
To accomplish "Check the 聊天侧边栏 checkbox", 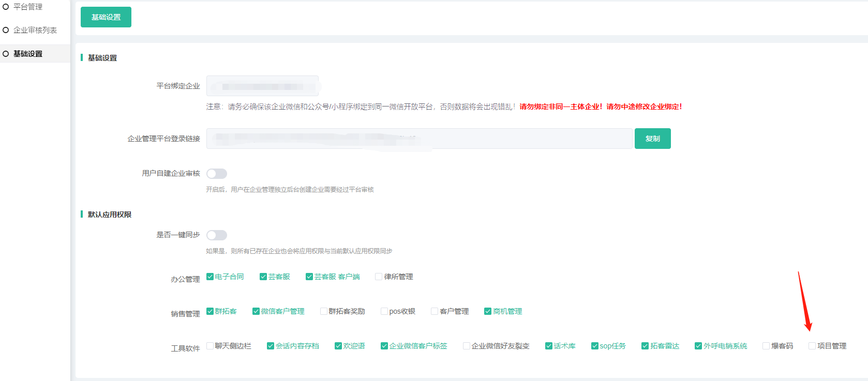I will click(210, 346).
